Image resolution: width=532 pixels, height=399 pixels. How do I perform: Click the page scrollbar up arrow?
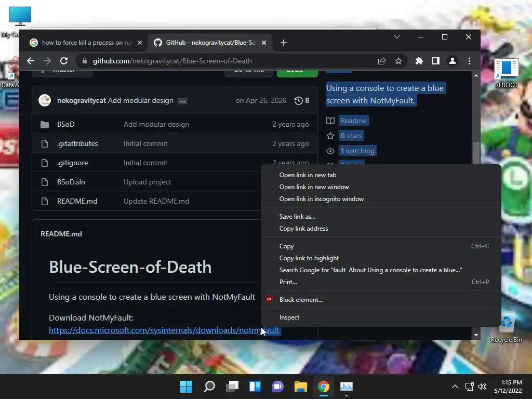476,75
